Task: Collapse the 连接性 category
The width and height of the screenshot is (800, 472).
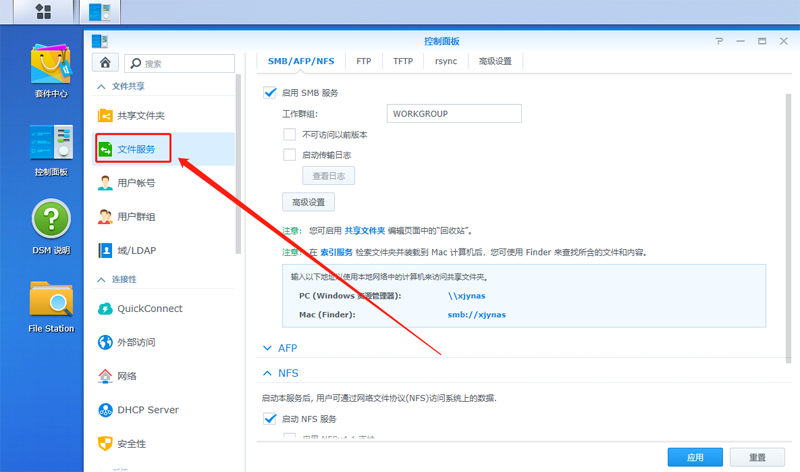Action: pos(101,280)
